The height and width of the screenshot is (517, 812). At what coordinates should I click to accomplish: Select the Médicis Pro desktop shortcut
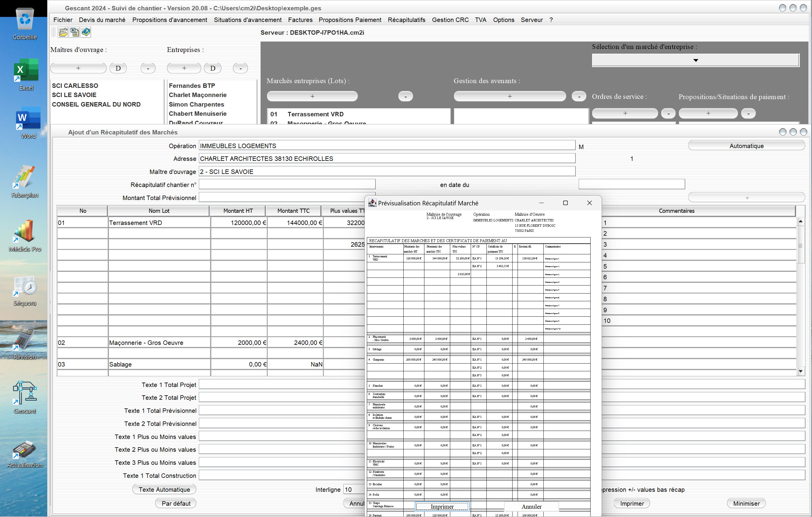(25, 236)
